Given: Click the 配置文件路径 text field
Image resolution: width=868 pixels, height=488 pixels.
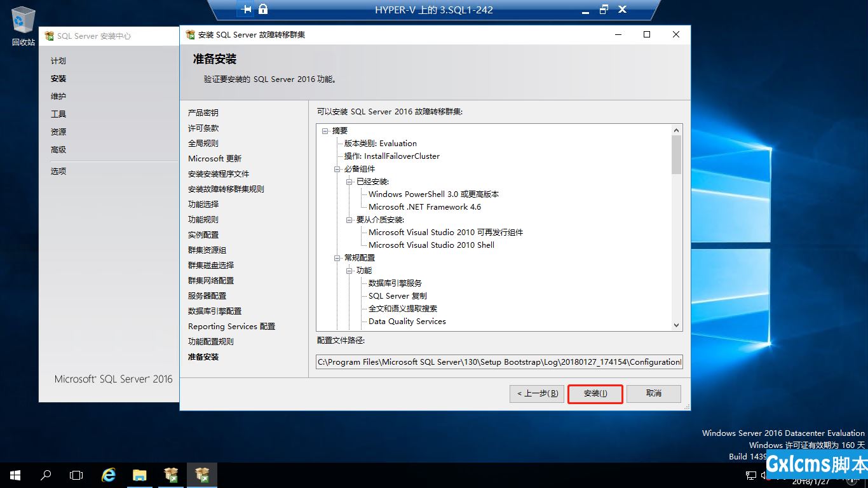Looking at the screenshot, I should tap(499, 362).
